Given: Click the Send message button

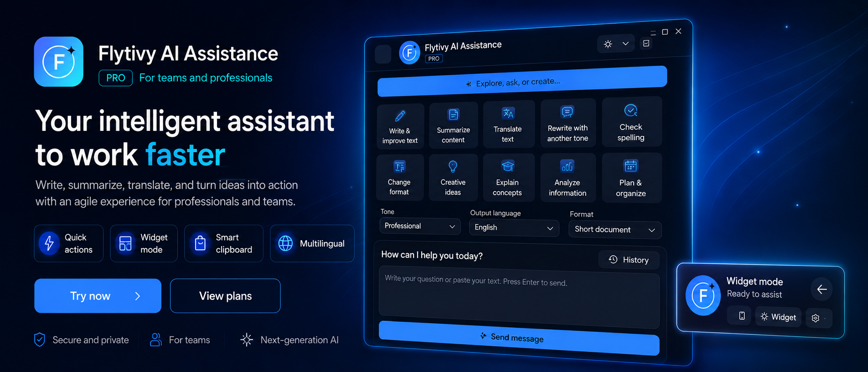Looking at the screenshot, I should [519, 338].
